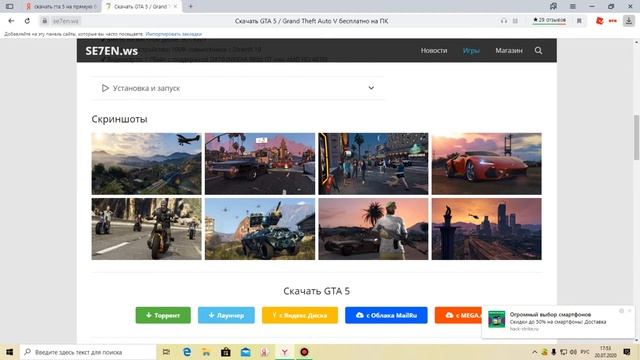The image size is (640, 360).
Task: Click the green 'Торрент' download button
Action: point(163,315)
